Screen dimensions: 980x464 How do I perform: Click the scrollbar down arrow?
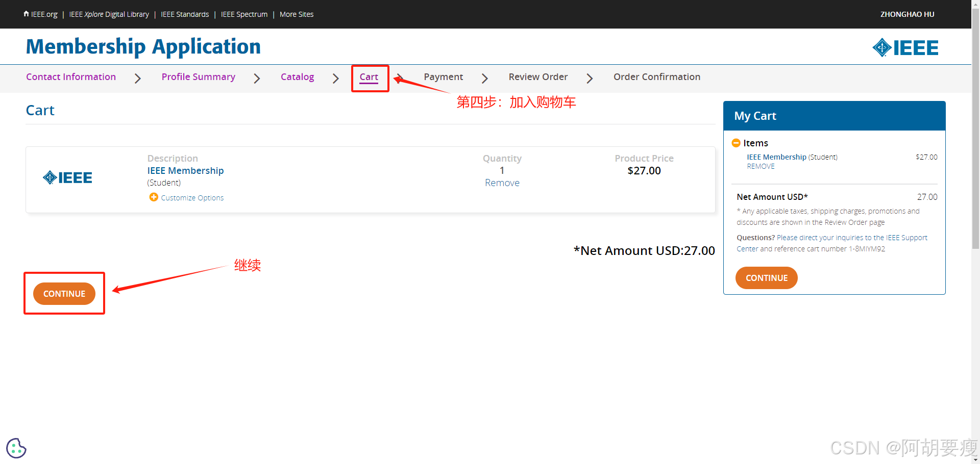click(975, 460)
